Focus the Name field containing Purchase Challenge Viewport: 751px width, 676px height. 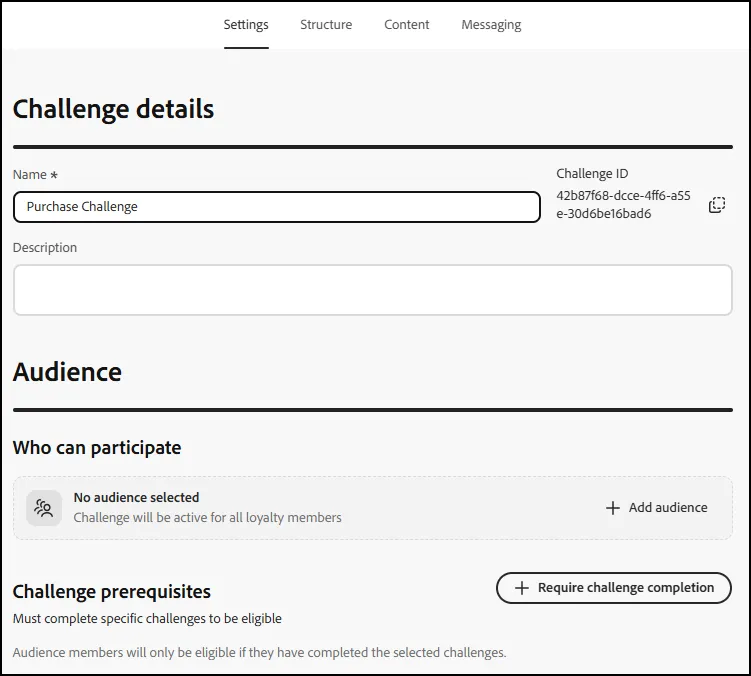[277, 207]
